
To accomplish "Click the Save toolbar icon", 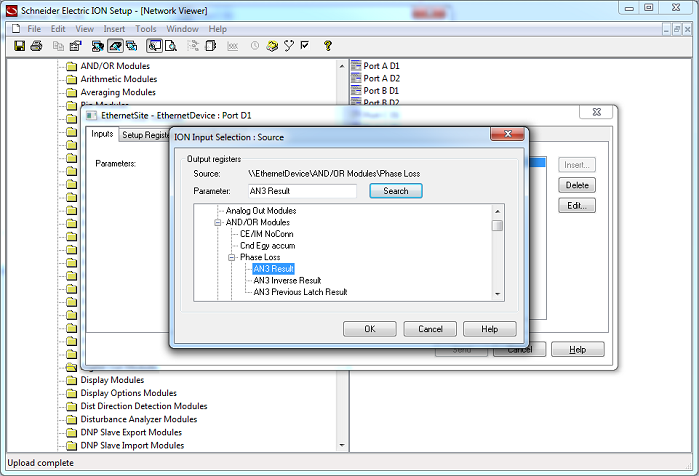I will tap(19, 45).
